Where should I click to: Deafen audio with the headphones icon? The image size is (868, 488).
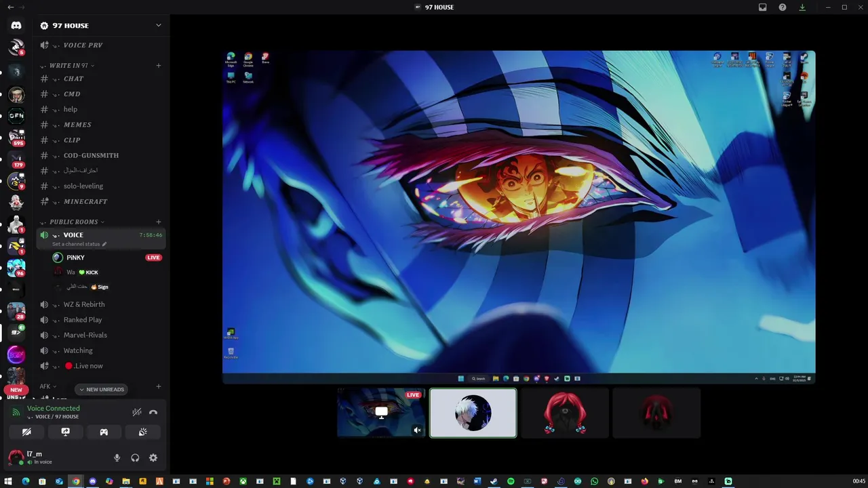[135, 458]
